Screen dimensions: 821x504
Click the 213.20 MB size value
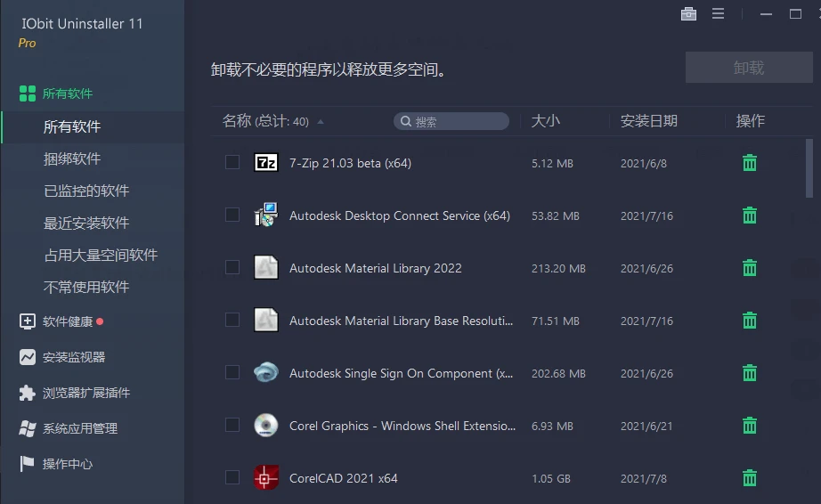[x=558, y=269]
